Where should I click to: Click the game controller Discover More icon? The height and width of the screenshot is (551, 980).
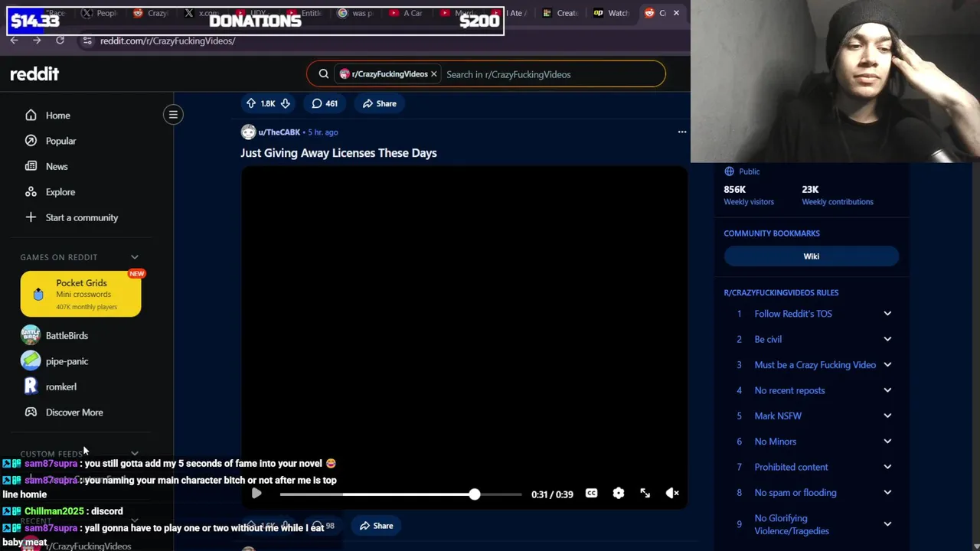click(x=31, y=412)
